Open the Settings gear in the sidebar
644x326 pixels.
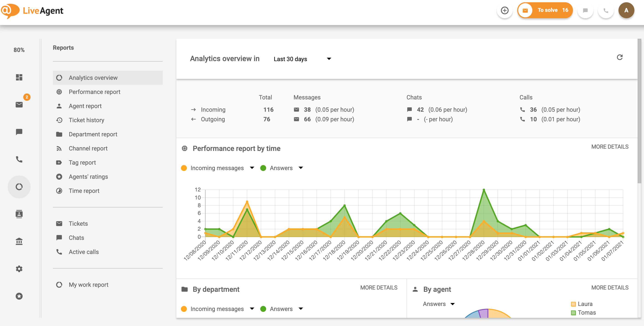19,269
